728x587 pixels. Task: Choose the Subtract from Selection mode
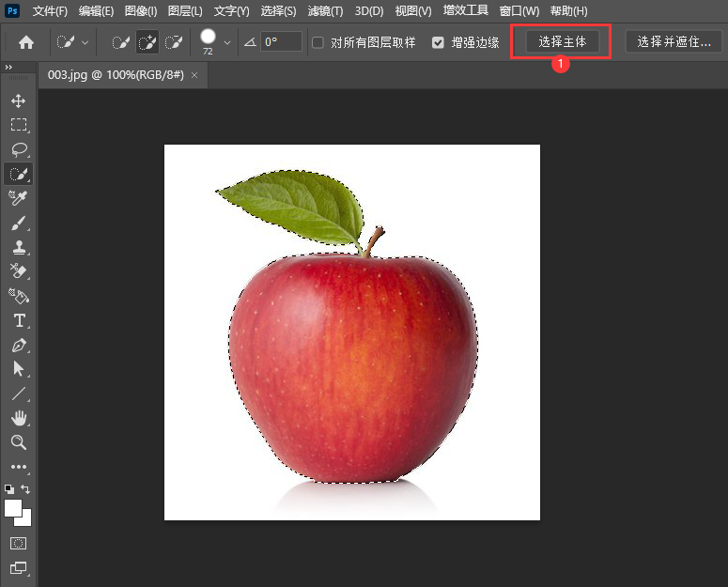pos(174,42)
